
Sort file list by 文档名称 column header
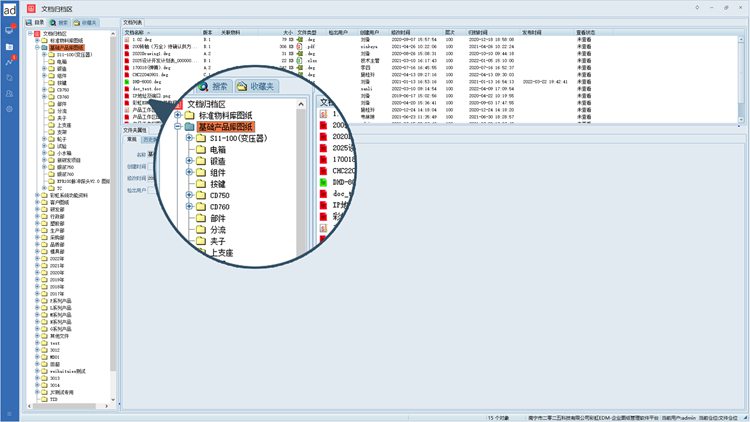[135, 32]
